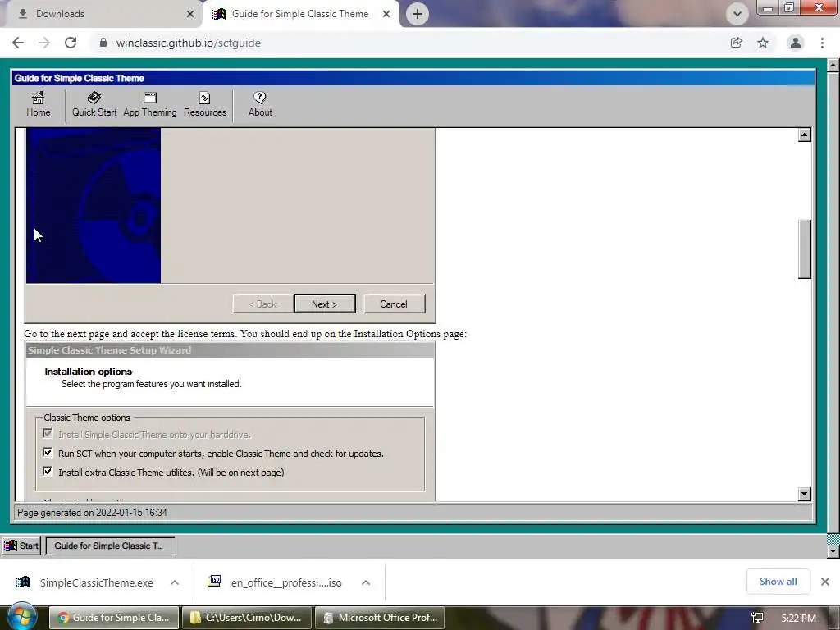Open Chrome three-dot menu
Image resolution: width=840 pixels, height=630 pixels.
822,43
